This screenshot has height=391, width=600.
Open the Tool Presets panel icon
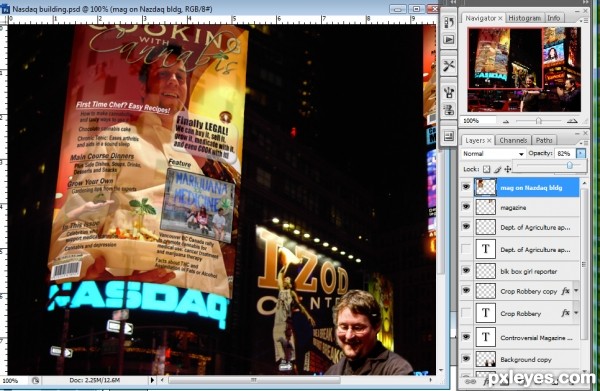point(449,66)
